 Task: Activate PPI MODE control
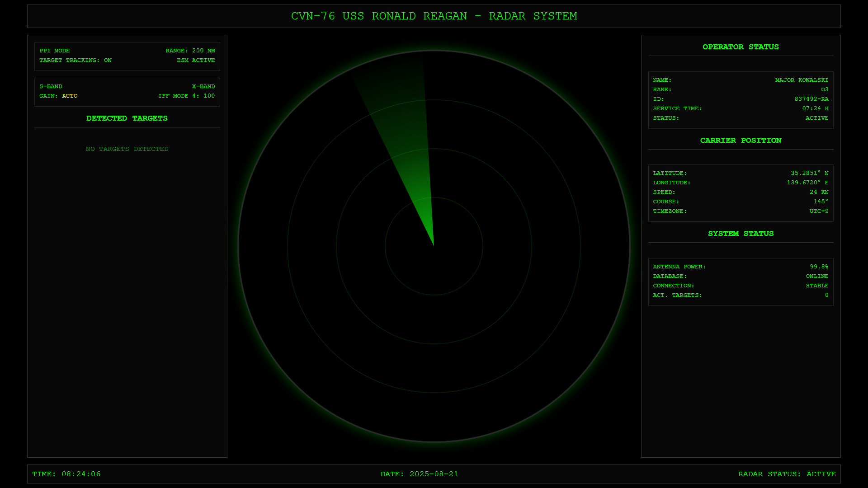click(x=54, y=51)
